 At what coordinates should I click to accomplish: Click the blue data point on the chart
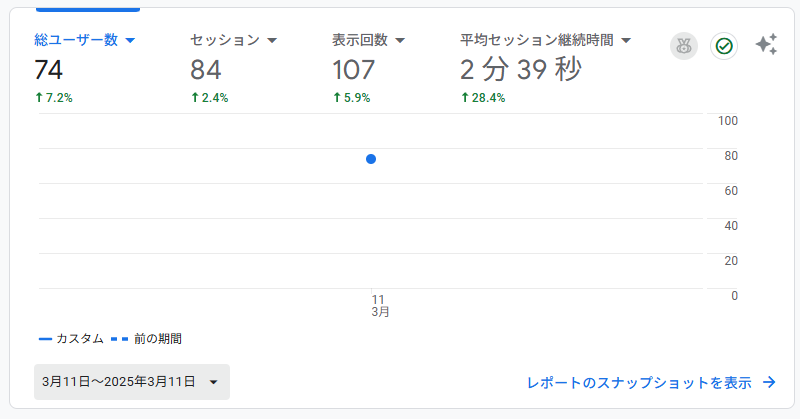(x=371, y=159)
